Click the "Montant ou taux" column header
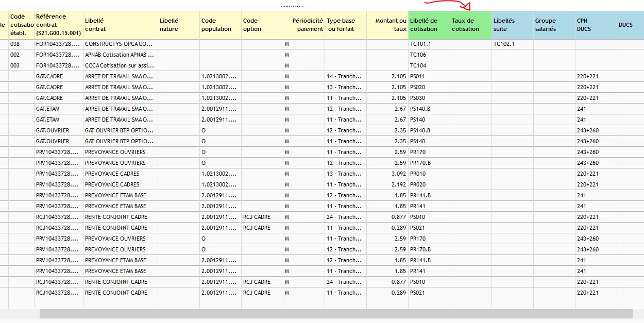Image resolution: width=644 pixels, height=323 pixels. point(387,25)
